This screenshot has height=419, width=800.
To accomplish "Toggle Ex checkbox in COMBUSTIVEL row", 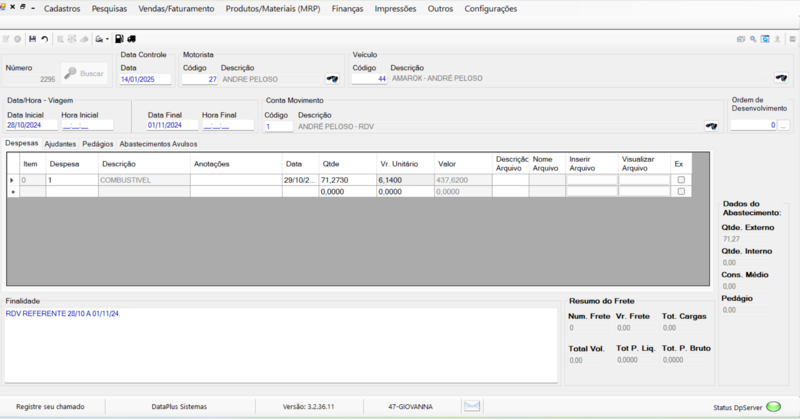I will pos(681,180).
